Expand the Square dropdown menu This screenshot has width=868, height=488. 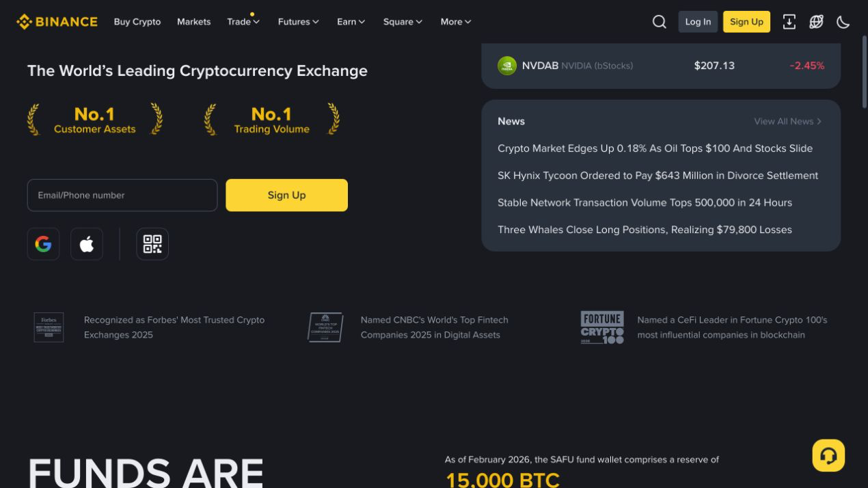click(403, 22)
